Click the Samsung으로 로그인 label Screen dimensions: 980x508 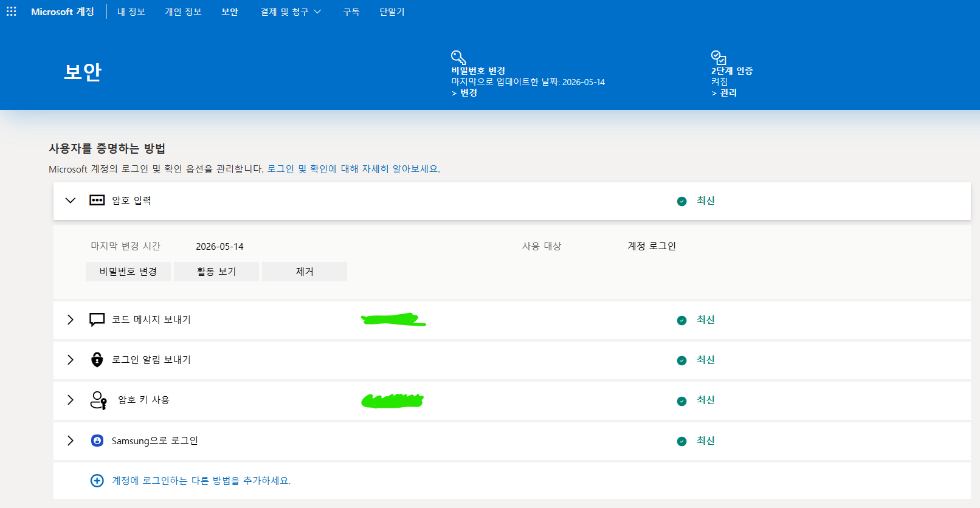(x=154, y=441)
